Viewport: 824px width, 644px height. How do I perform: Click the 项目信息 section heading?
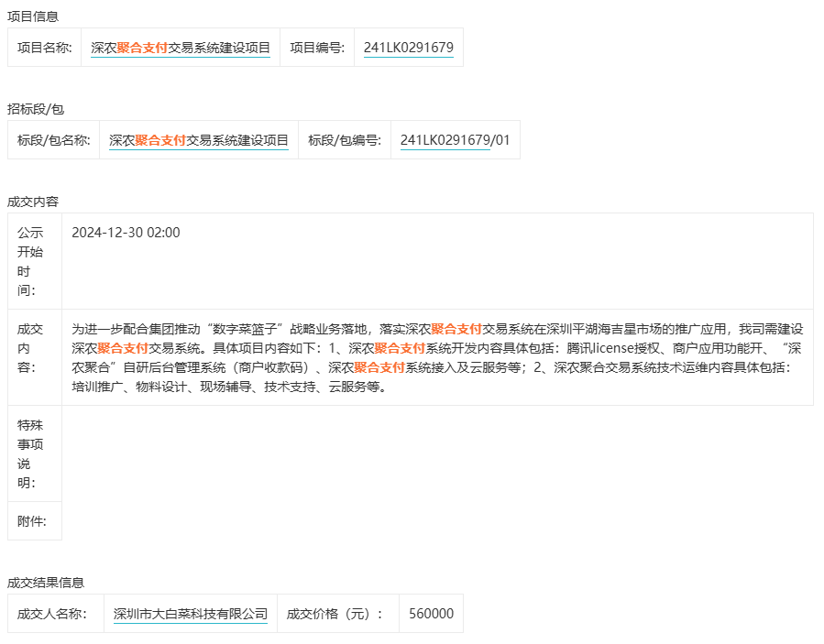tap(33, 16)
